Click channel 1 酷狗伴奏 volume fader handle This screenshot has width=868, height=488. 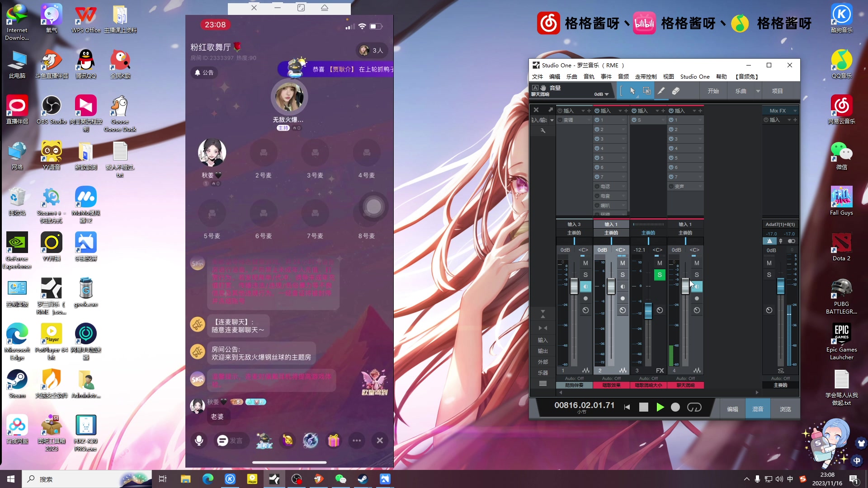pyautogui.click(x=574, y=286)
